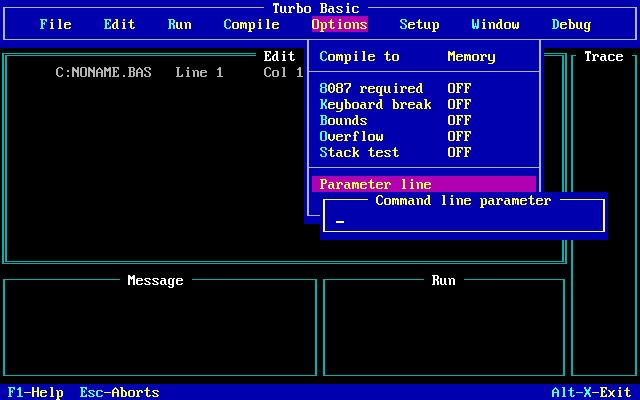The width and height of the screenshot is (640, 400).
Task: Toggle the Stack test option
Action: pyautogui.click(x=424, y=152)
